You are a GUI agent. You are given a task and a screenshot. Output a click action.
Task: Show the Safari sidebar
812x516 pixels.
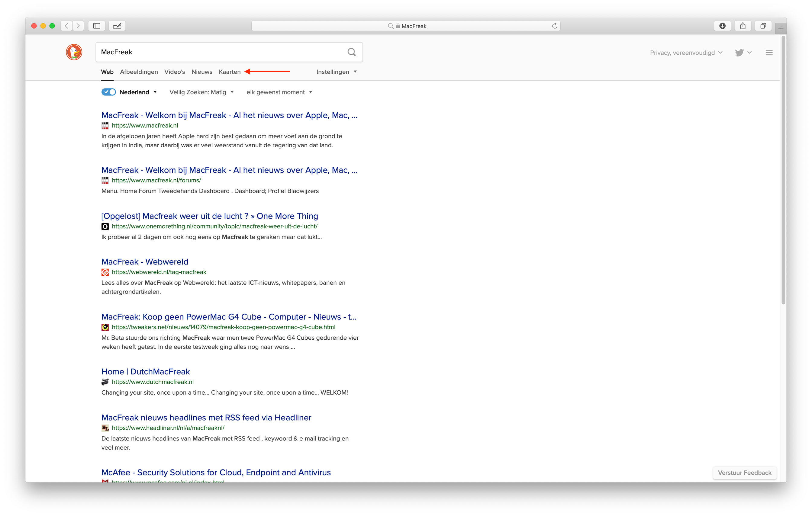click(x=97, y=26)
